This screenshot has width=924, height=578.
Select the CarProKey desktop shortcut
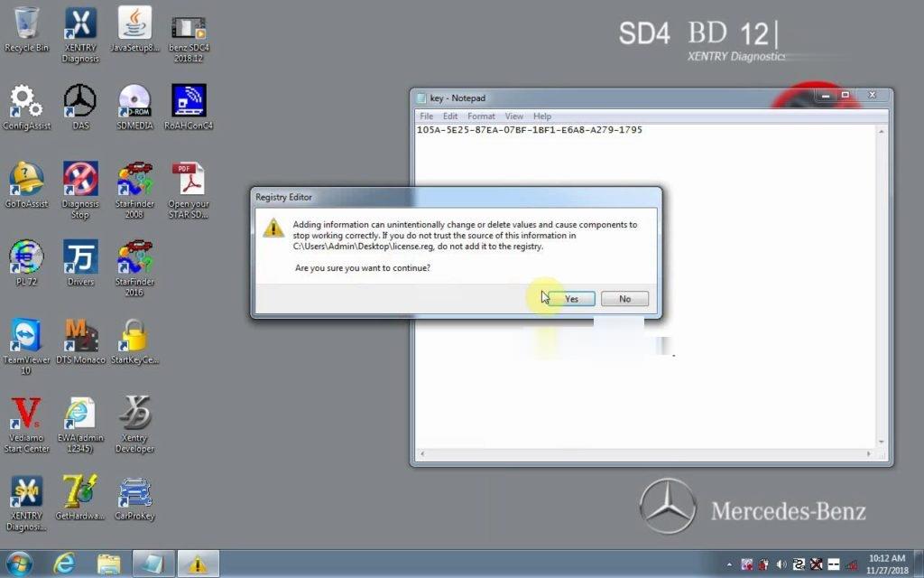point(134,498)
